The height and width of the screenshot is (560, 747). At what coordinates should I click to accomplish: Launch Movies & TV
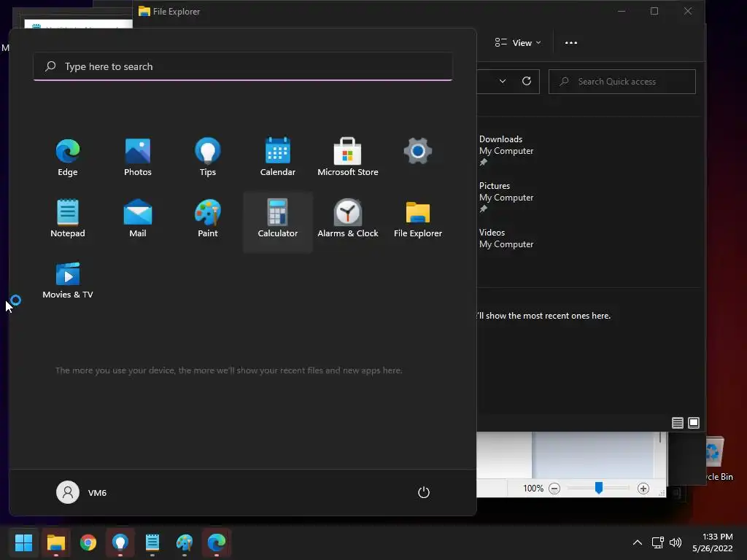click(x=68, y=281)
